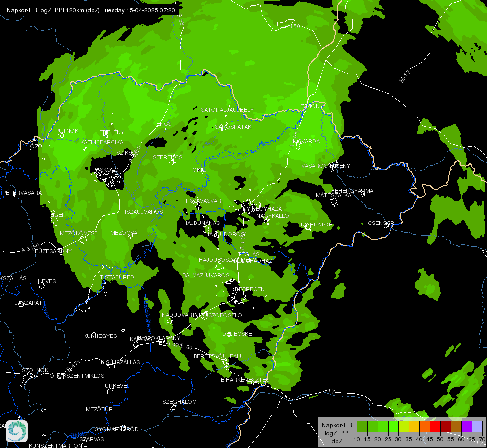The width and height of the screenshot is (487, 448).
Task: Click the BERETTYOUJFALU city label
Action: pos(218,356)
